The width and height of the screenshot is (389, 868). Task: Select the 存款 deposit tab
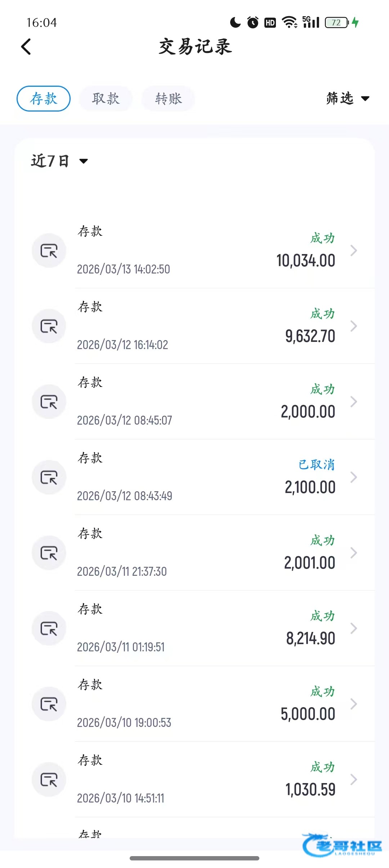[44, 99]
